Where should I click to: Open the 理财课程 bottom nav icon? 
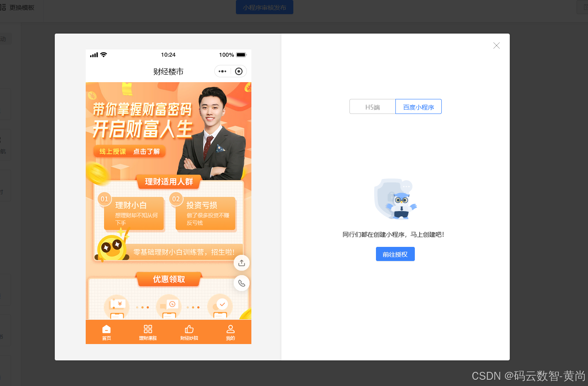(148, 332)
